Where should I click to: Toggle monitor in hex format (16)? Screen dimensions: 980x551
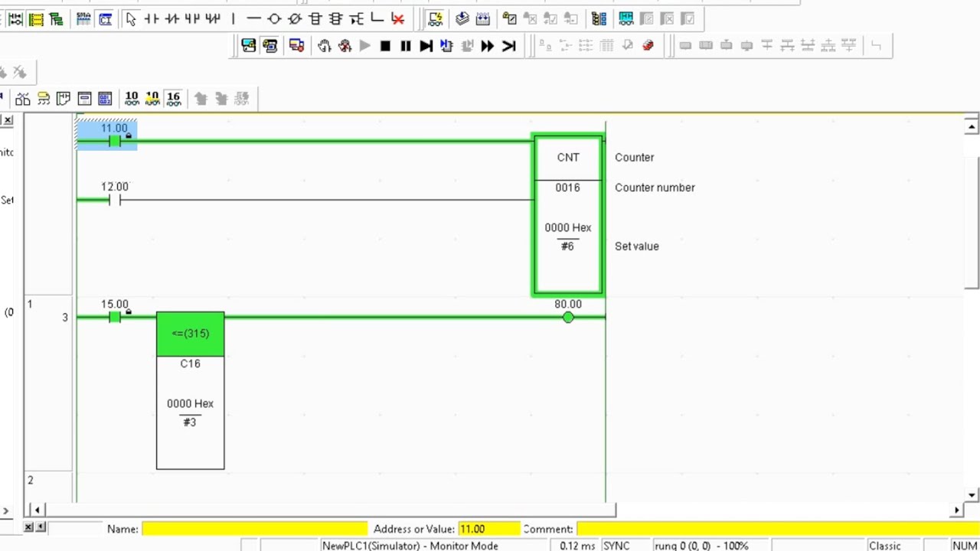pyautogui.click(x=174, y=99)
